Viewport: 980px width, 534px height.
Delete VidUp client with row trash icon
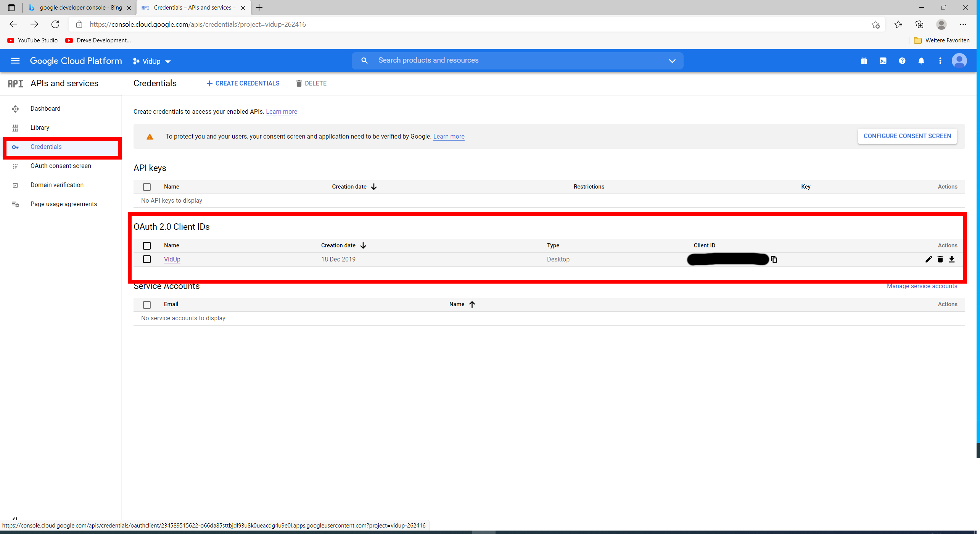(940, 260)
